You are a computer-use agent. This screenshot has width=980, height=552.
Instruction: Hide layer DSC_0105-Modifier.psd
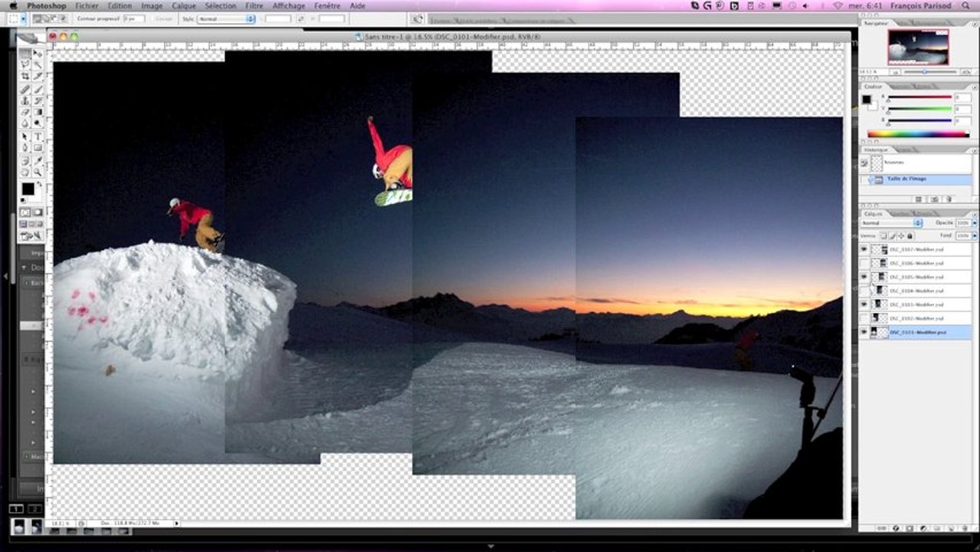[864, 277]
